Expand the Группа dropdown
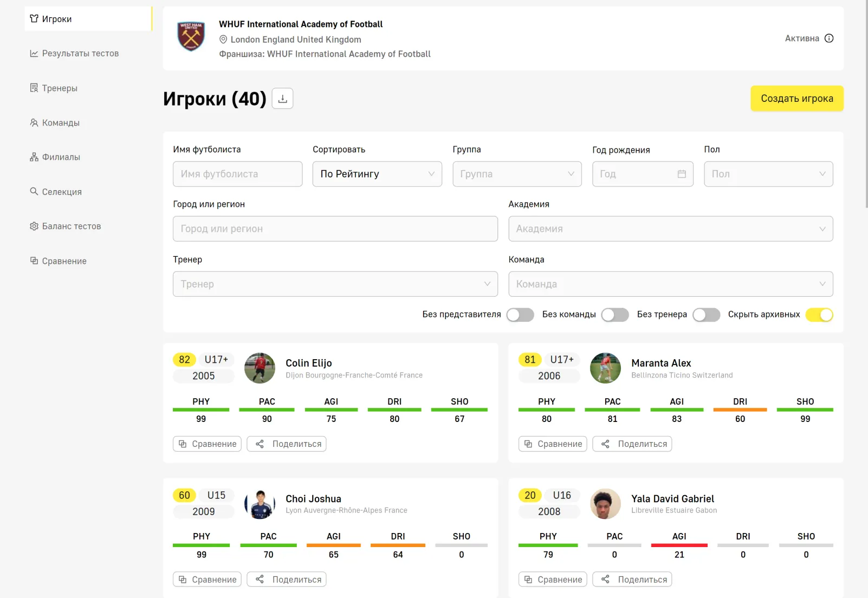The width and height of the screenshot is (868, 598). pos(517,174)
